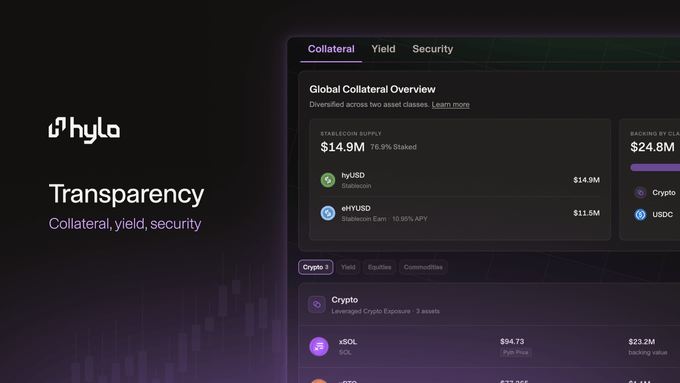Click the xSOL asset name
The image size is (680, 383).
pos(348,342)
